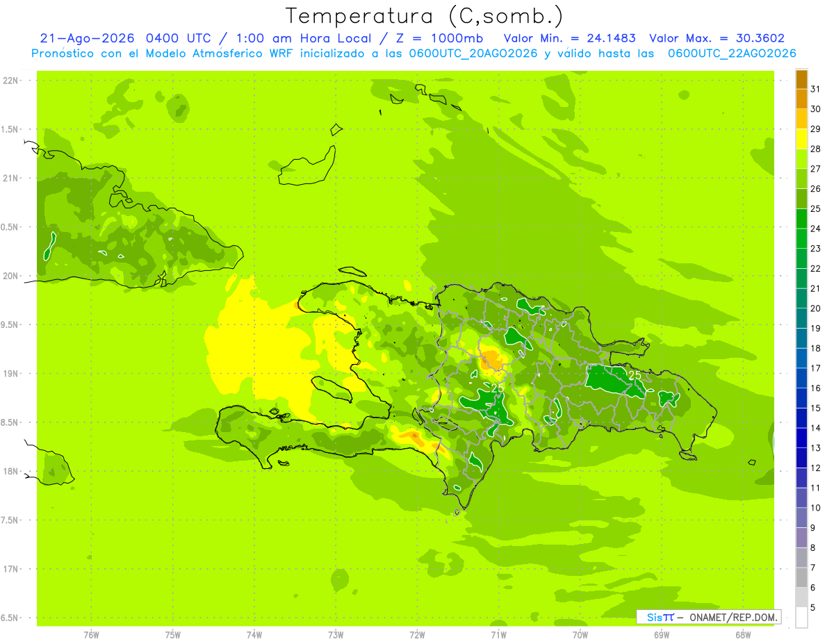
Task: Click the "0600UTC_20AGO2026" initialization time
Action: click(473, 53)
